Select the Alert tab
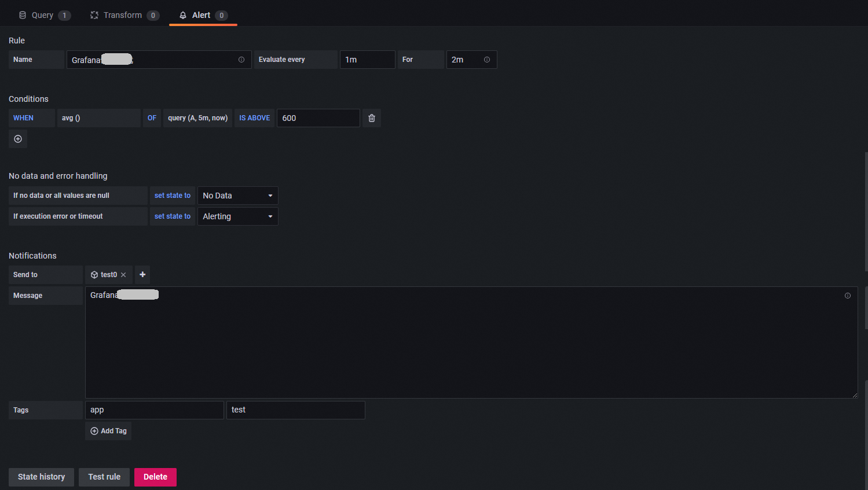The image size is (868, 490). [203, 15]
